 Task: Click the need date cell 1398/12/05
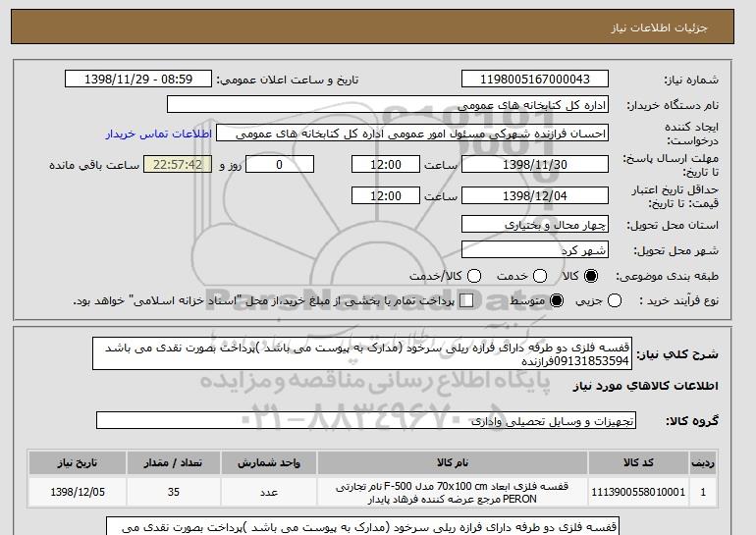point(78,492)
